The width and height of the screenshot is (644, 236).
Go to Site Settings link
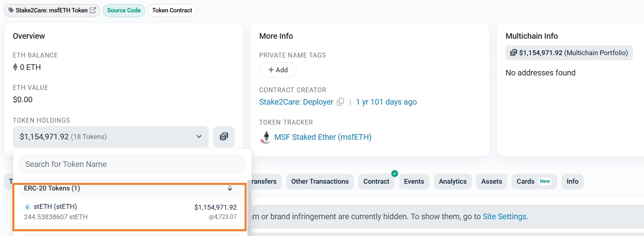pos(504,216)
